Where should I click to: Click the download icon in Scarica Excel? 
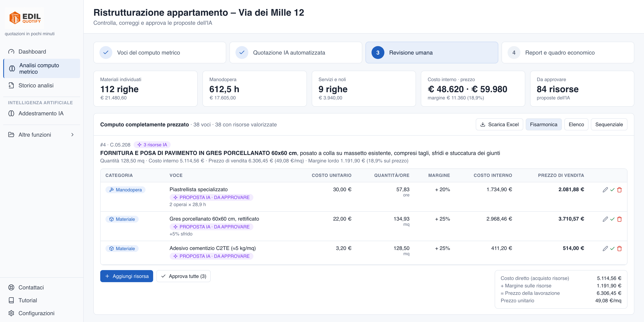click(x=483, y=125)
